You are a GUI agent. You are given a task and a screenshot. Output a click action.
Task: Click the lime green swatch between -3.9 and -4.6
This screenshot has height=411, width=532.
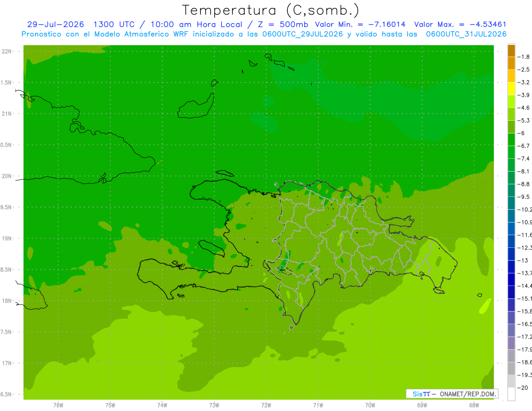(511, 102)
